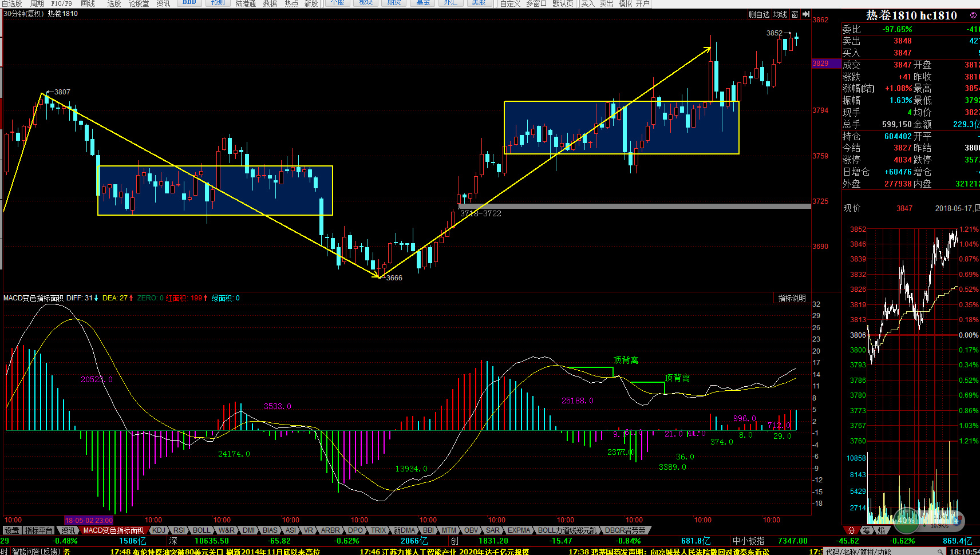
Task: Select the DBQR岩芳荣 indicator tab
Action: (x=625, y=530)
